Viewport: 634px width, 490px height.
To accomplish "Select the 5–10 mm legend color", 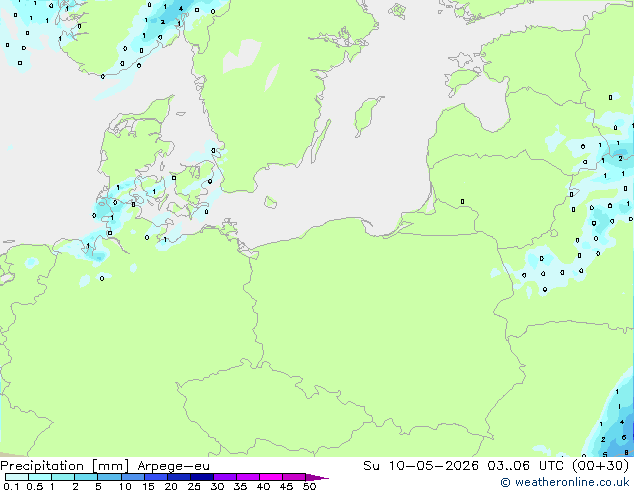I will tap(109, 477).
